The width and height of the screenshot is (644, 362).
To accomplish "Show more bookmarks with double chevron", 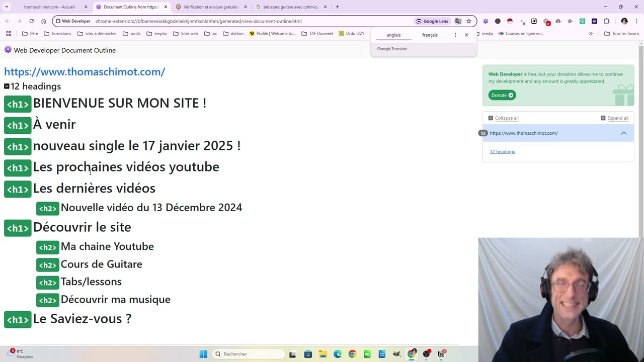I will coord(591,34).
